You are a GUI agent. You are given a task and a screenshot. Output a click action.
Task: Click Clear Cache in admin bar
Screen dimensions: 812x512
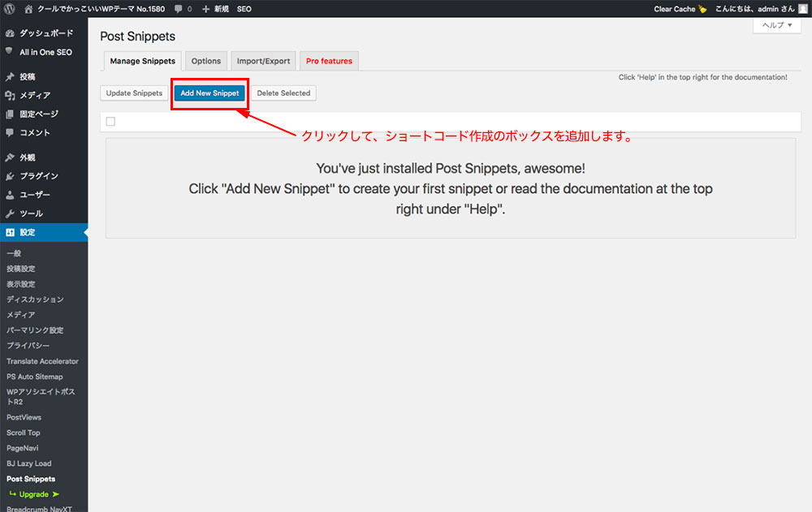674,9
